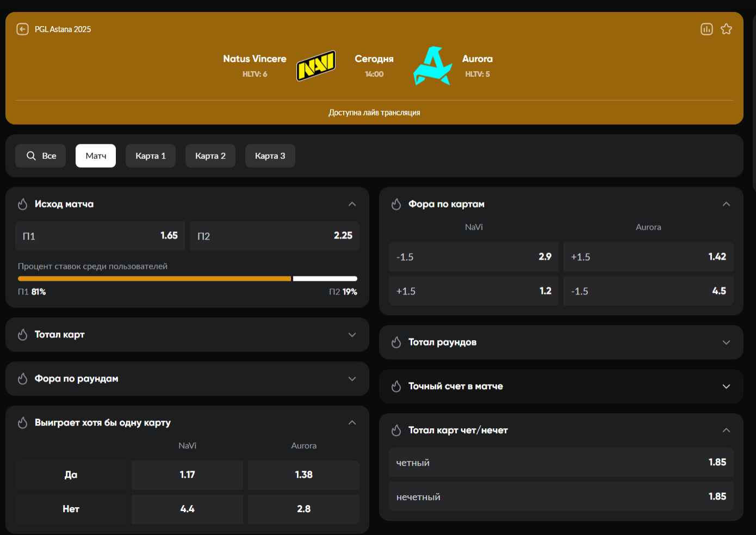Switch to the Карта 3 tab
The height and width of the screenshot is (535, 756).
point(270,156)
